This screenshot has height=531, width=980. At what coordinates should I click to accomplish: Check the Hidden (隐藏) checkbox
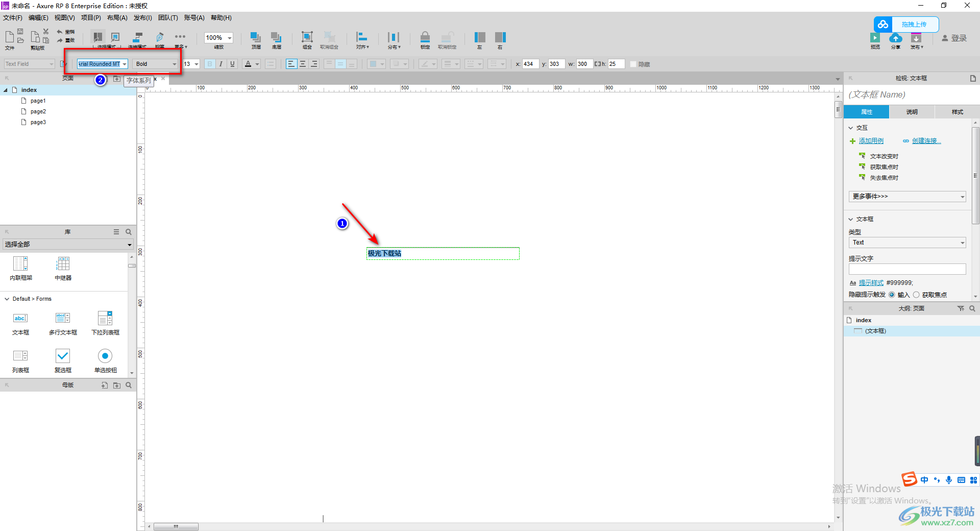633,64
